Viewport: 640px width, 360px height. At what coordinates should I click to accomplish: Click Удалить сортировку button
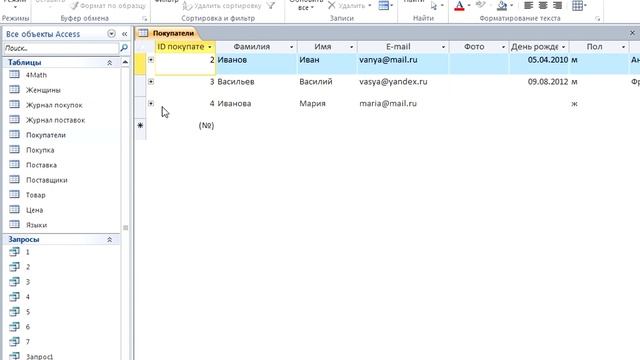coord(222,6)
